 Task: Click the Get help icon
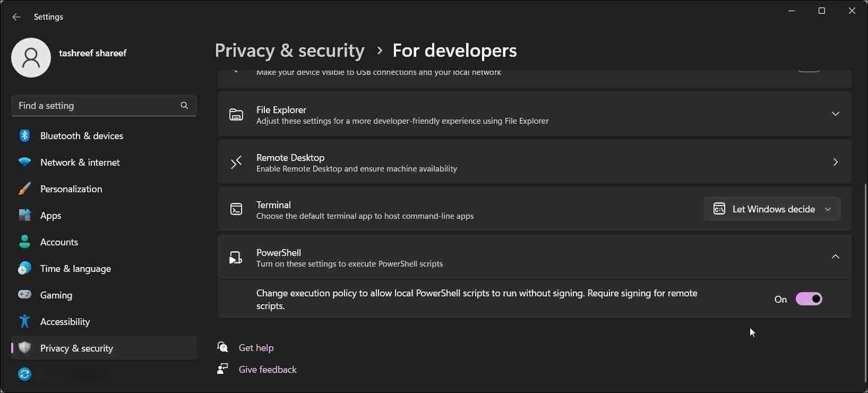click(x=222, y=347)
